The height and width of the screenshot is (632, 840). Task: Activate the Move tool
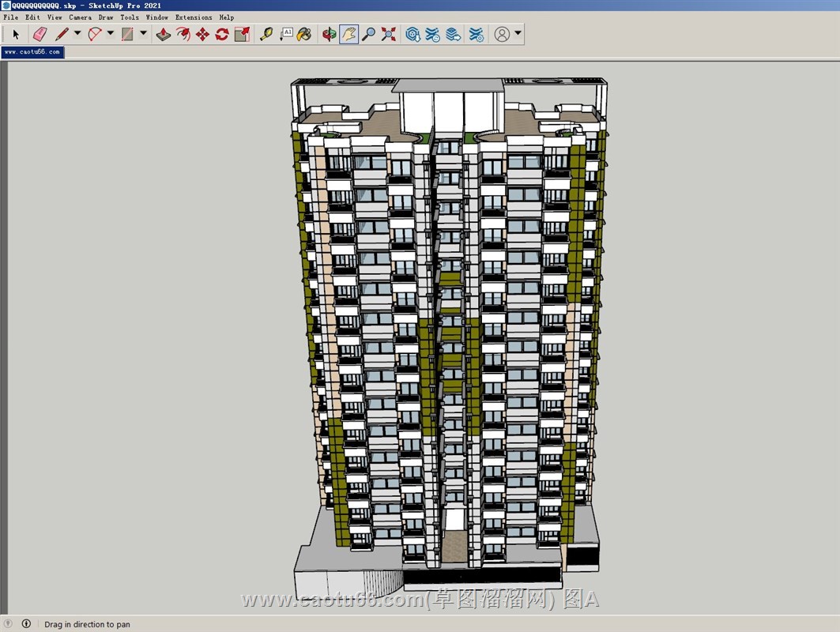click(202, 34)
